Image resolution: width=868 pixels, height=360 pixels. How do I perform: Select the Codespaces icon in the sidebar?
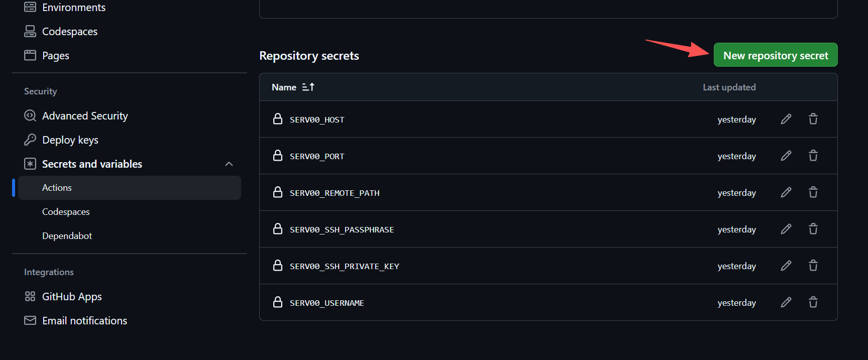tap(30, 31)
